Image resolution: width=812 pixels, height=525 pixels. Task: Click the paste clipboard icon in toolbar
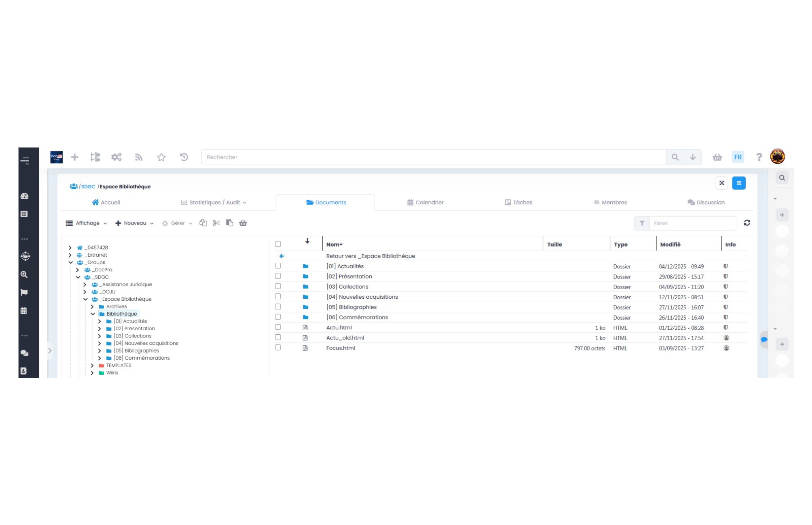(x=230, y=223)
